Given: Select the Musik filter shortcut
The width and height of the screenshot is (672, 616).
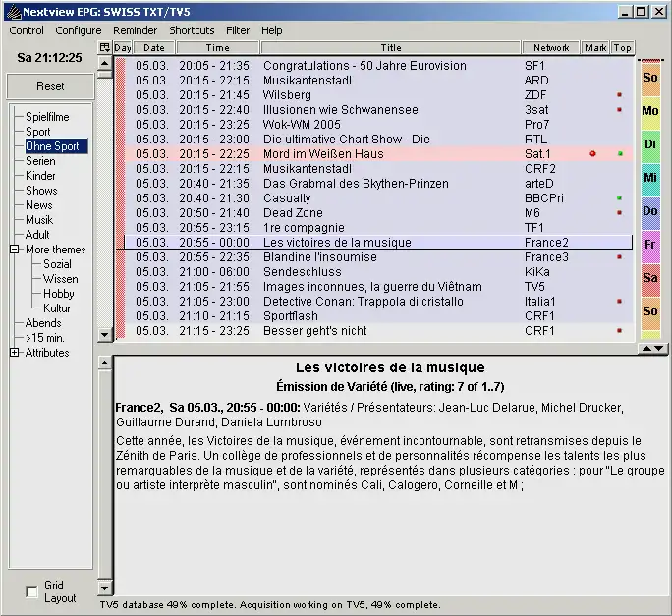Looking at the screenshot, I should coord(39,220).
